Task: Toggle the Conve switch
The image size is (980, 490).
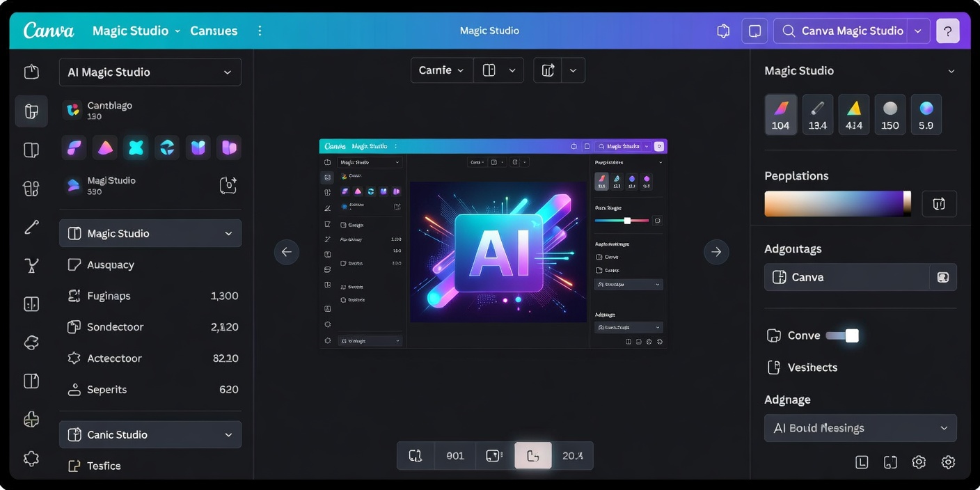Action: (842, 335)
